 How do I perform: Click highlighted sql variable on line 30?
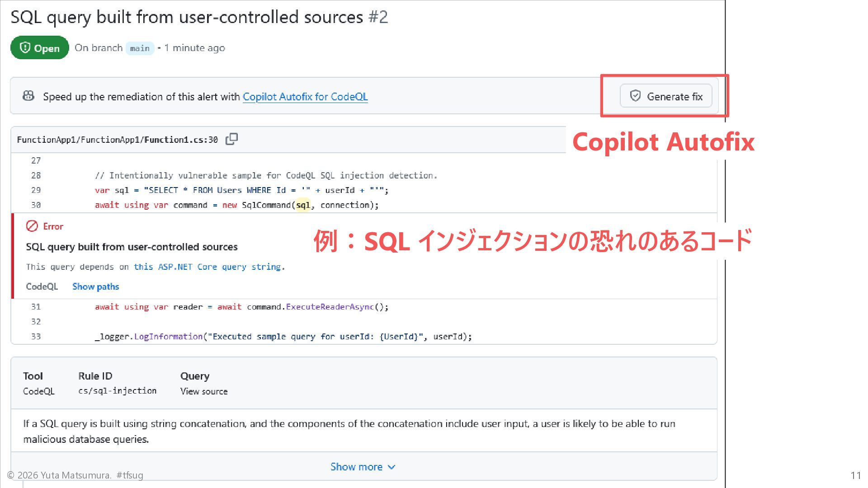pos(303,205)
